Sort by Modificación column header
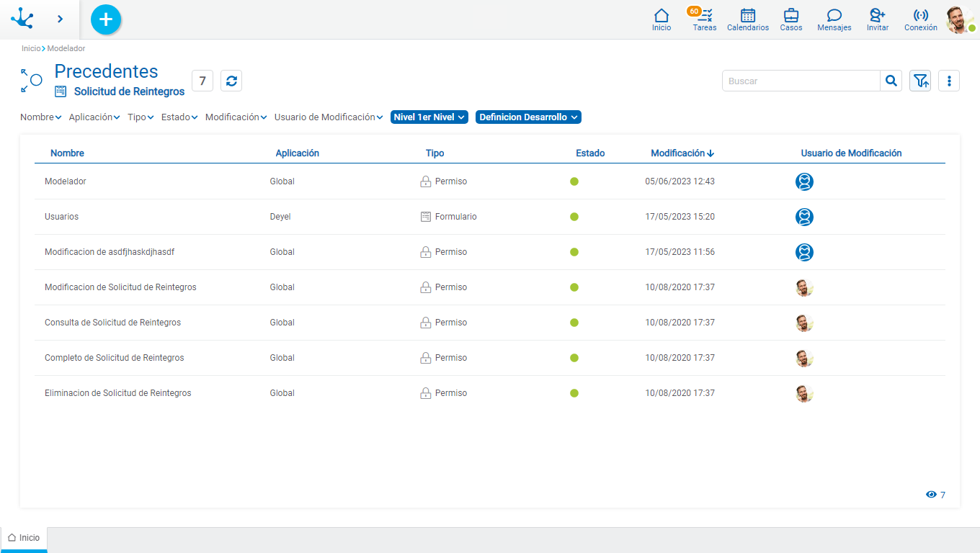980x553 pixels. click(x=682, y=153)
